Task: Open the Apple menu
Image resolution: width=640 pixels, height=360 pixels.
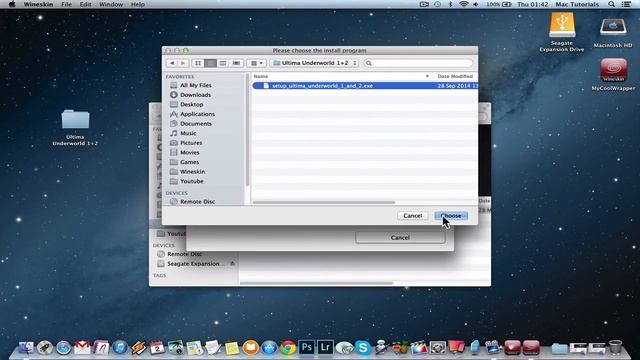Action: [12, 4]
